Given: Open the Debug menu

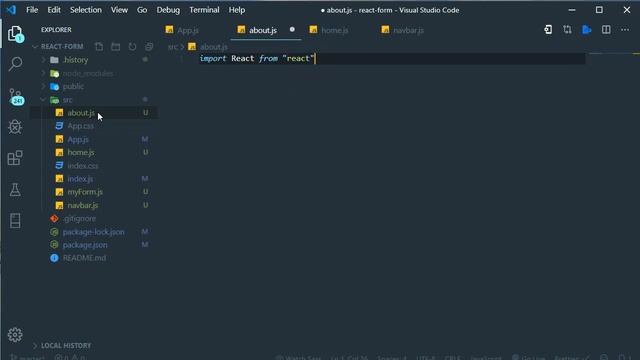Looking at the screenshot, I should click(x=168, y=10).
